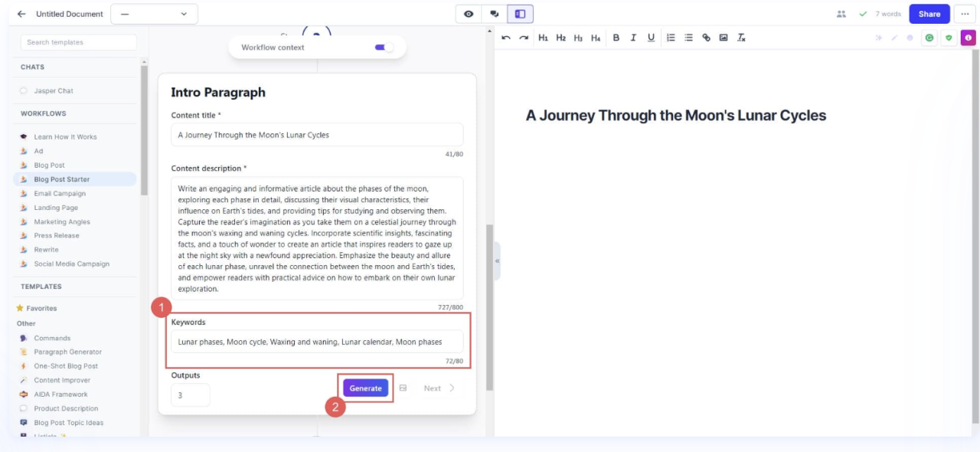The height and width of the screenshot is (452, 980).
Task: Collapse the workflow panel with the chevron
Action: point(496,260)
